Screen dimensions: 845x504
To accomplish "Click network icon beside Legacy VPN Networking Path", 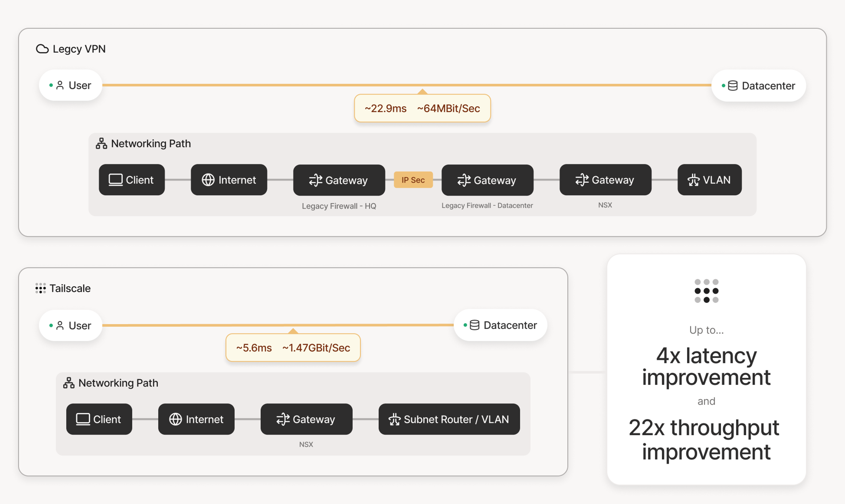I will pos(101,144).
